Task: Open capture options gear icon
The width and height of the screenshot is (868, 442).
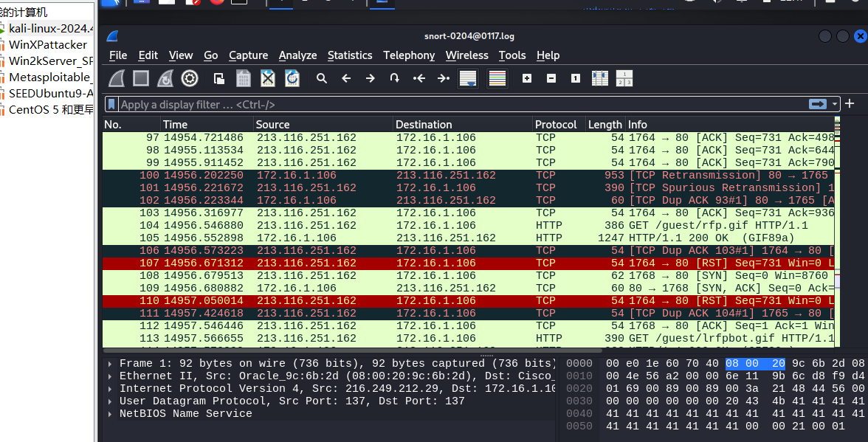Action: tap(190, 78)
